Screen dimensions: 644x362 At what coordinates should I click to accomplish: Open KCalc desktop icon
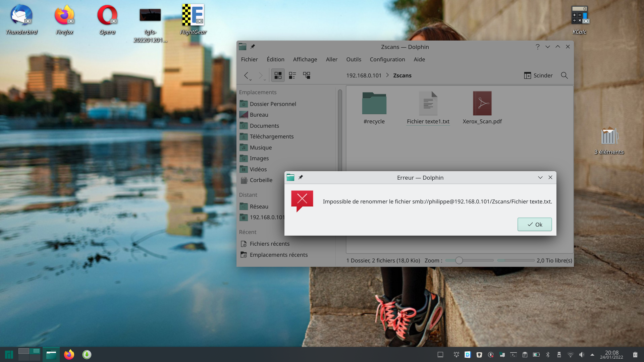tap(579, 15)
